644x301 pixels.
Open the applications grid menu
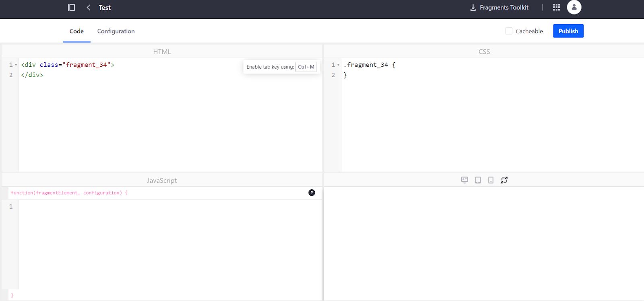556,7
